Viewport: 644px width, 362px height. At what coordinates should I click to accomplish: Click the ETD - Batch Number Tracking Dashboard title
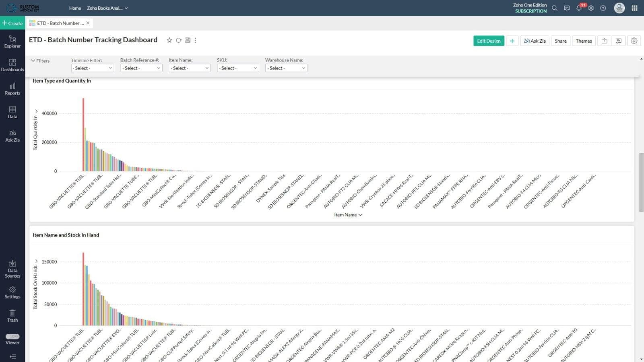[93, 40]
